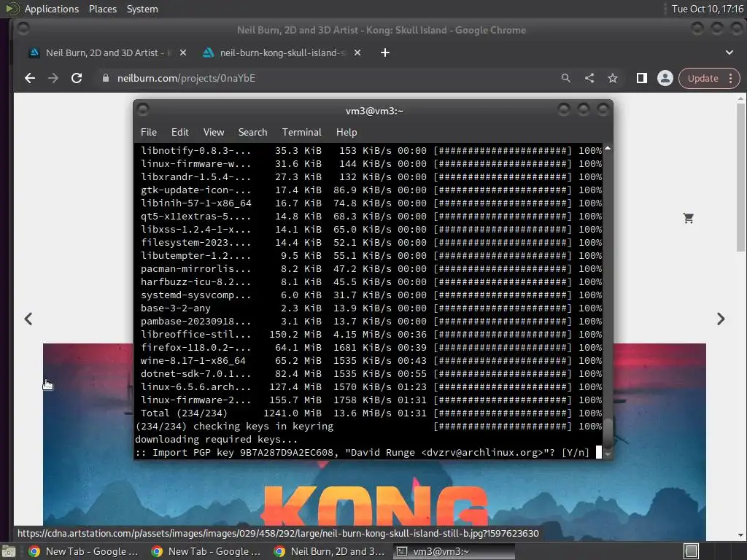The width and height of the screenshot is (747, 560).
Task: Open Chrome profile avatar menu
Action: pos(665,78)
